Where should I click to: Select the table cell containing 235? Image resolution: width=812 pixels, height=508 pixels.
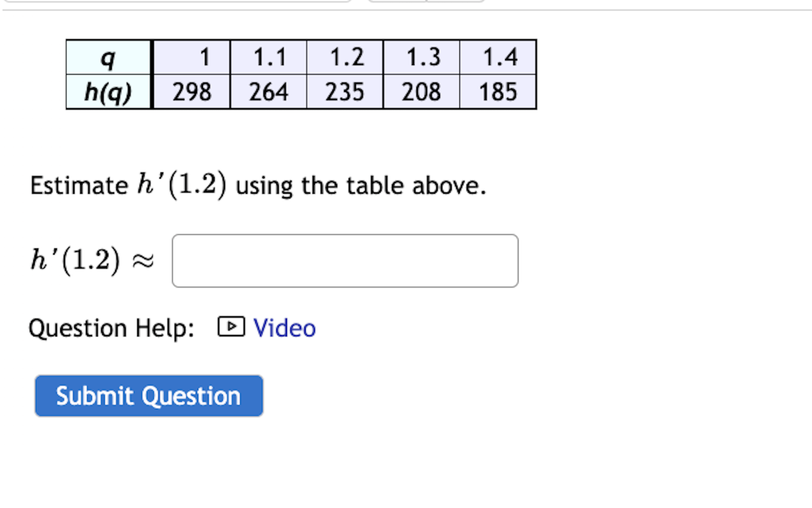coord(344,90)
